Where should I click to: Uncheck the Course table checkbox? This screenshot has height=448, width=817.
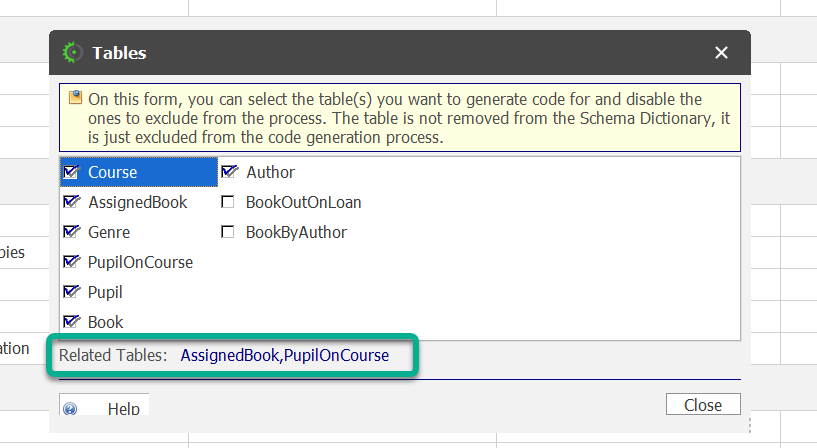coord(71,172)
